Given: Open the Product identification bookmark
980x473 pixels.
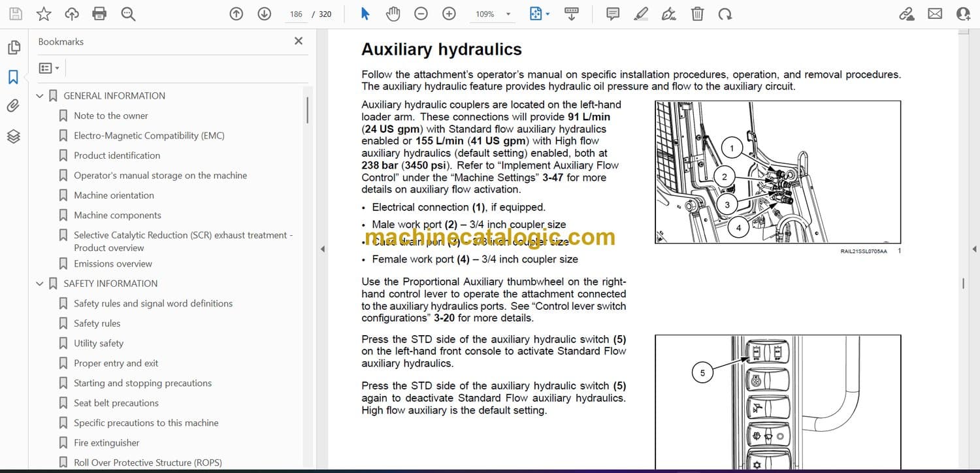Looking at the screenshot, I should (117, 155).
